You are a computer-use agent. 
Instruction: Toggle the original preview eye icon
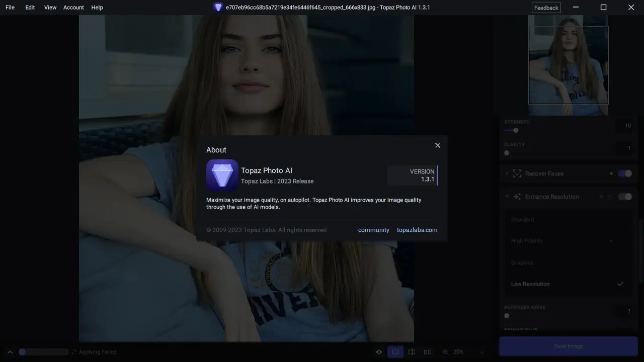pos(379,352)
